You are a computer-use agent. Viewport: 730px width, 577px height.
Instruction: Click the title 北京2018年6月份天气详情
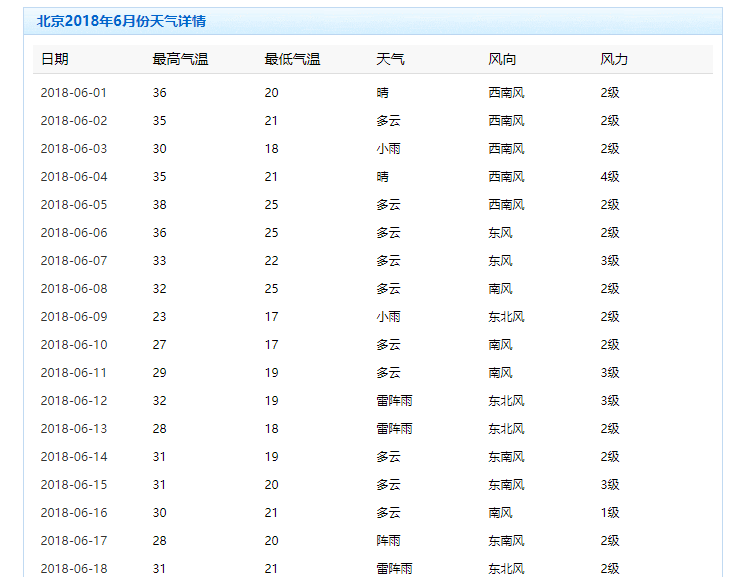(x=121, y=21)
